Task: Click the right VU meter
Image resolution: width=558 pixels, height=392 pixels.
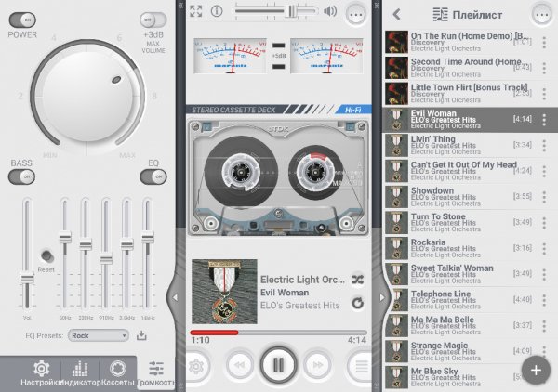Action: pyautogui.click(x=326, y=56)
